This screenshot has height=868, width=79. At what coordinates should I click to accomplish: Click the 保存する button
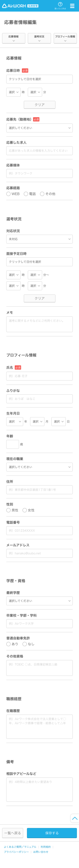point(52,833)
